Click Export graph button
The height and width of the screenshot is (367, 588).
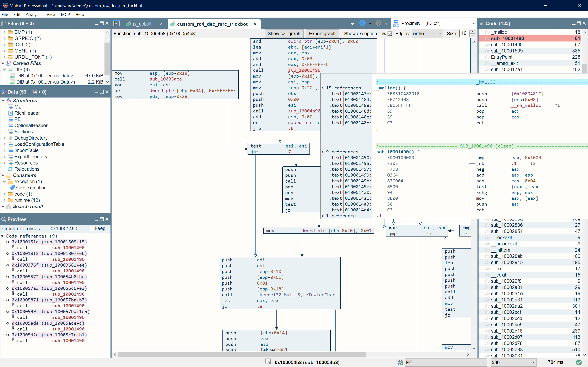tap(322, 33)
